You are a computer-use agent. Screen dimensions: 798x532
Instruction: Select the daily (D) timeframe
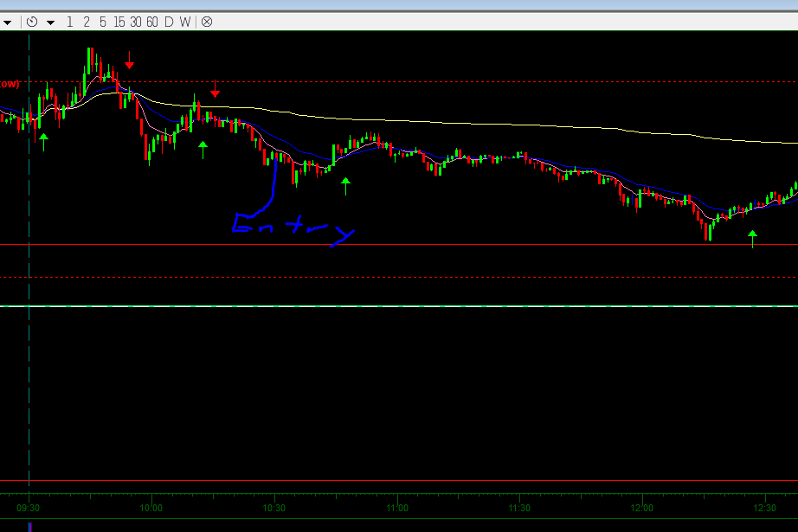(169, 22)
